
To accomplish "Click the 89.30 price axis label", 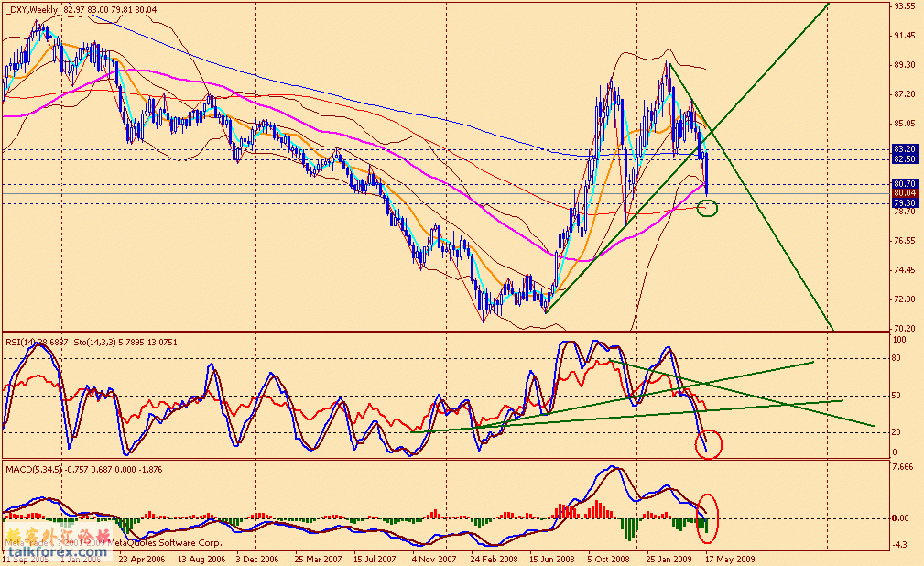I will coord(905,65).
